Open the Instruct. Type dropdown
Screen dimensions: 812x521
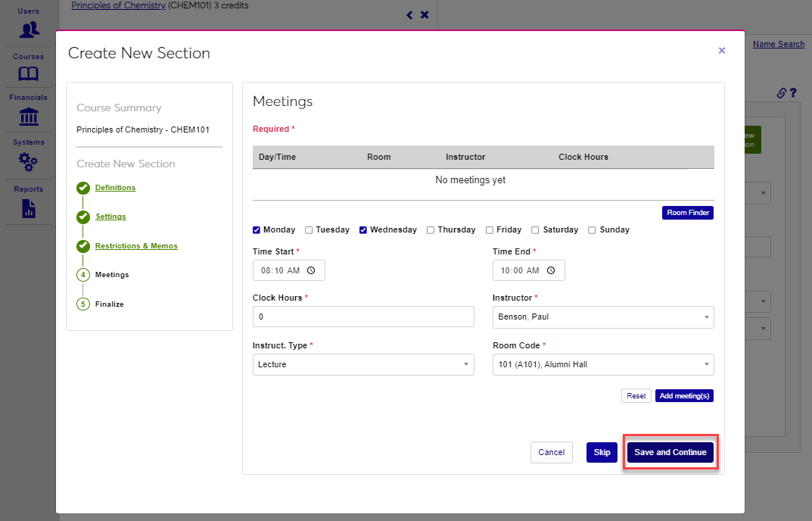[x=362, y=364]
